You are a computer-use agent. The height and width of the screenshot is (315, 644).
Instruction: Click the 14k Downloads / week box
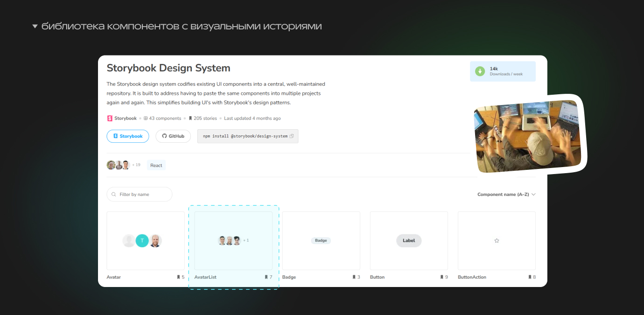tap(503, 71)
